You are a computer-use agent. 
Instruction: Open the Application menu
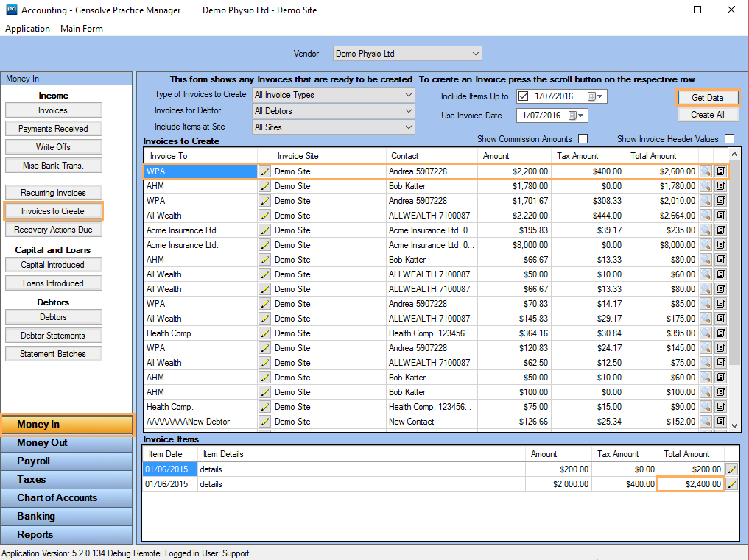(28, 29)
